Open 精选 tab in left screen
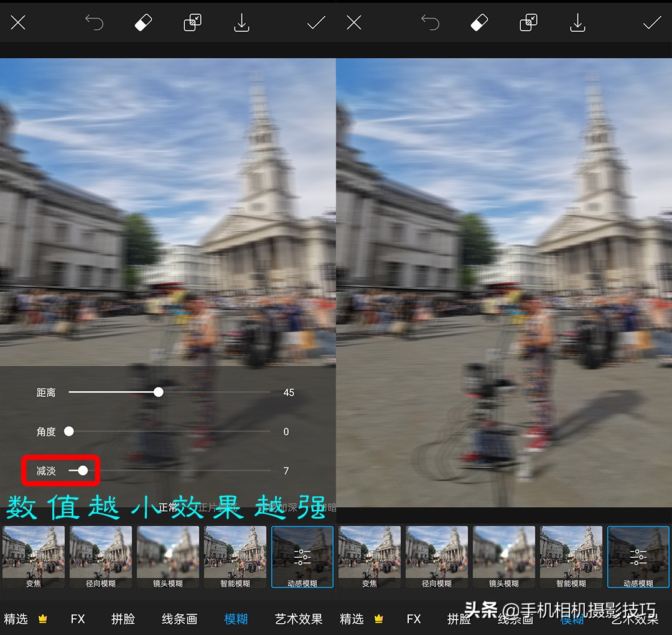672x635 pixels. pos(16,619)
